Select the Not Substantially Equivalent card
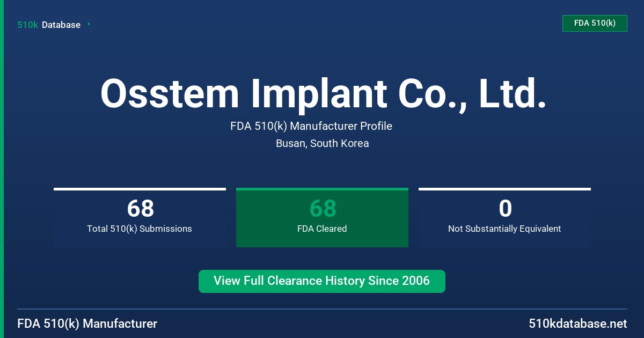 (x=504, y=217)
